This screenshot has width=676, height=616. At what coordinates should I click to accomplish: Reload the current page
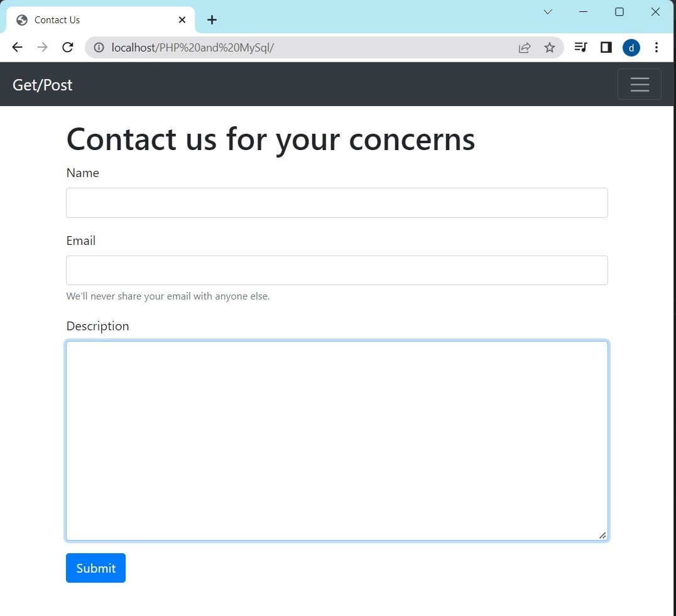pos(68,48)
